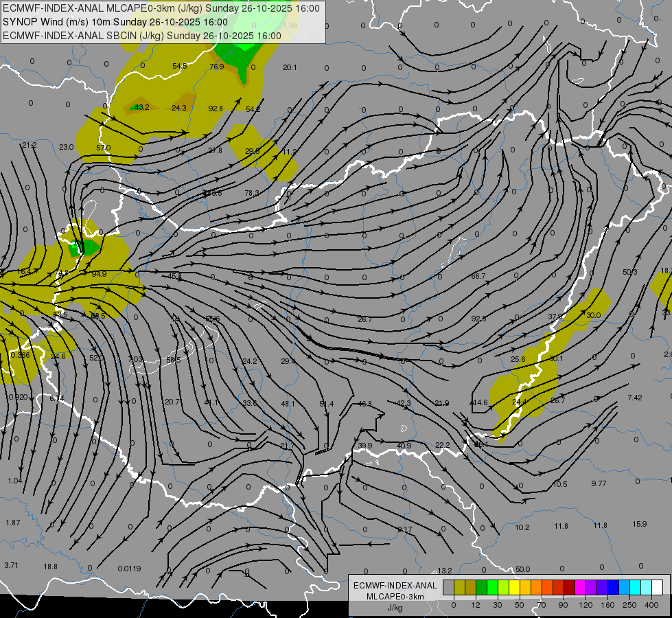672x618 pixels.
Task: Click the map value 13.2
Action: (x=444, y=571)
